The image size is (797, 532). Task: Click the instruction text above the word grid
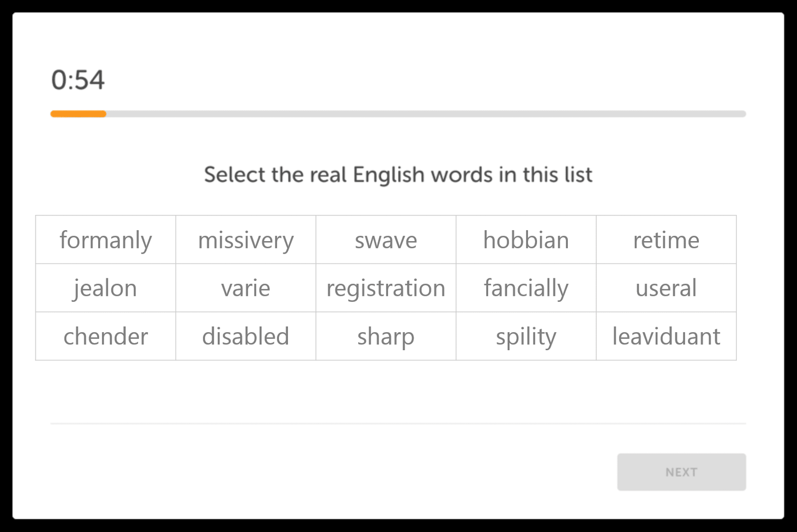pyautogui.click(x=398, y=174)
